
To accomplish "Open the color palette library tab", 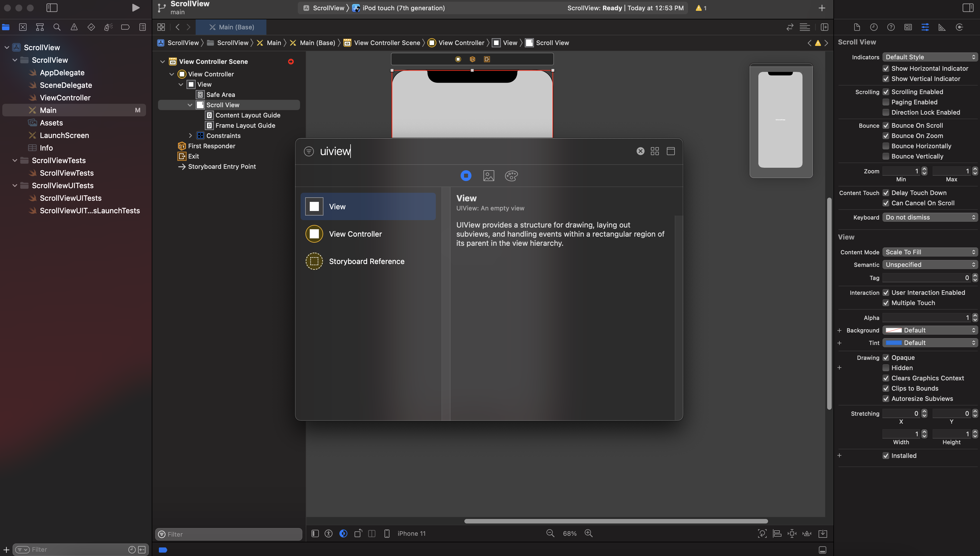I will (x=511, y=176).
